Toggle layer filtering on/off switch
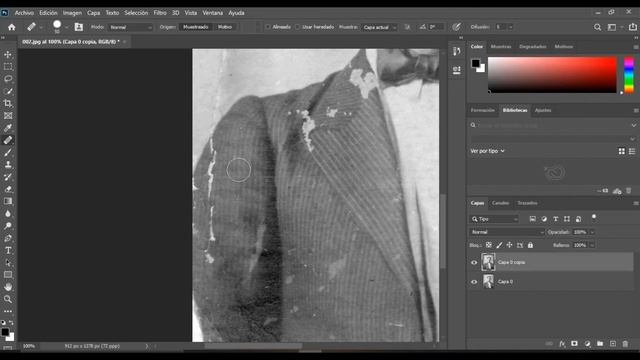Viewport: 640px width, 360px height. coord(594,217)
